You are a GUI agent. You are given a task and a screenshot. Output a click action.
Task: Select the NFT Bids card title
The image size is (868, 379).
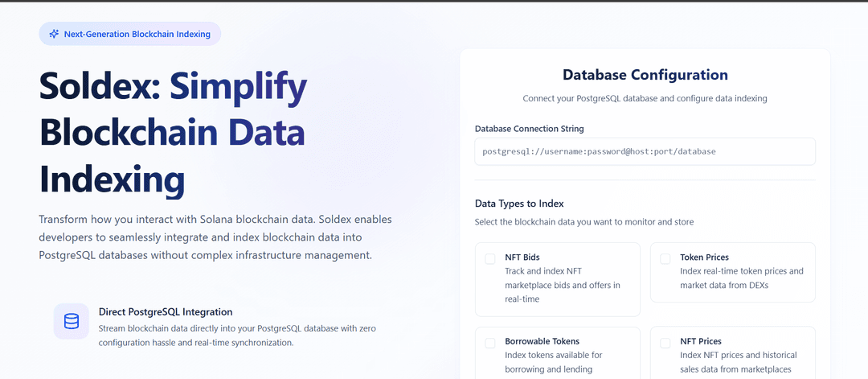522,257
